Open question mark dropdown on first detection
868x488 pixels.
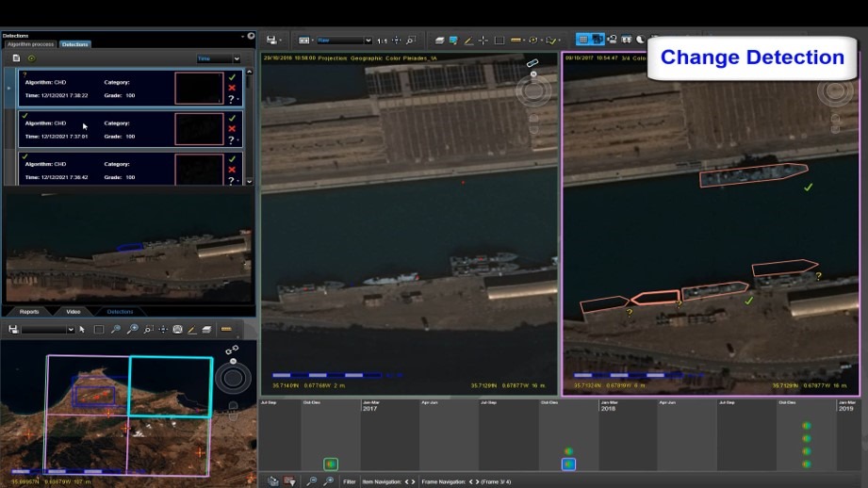[x=233, y=99]
